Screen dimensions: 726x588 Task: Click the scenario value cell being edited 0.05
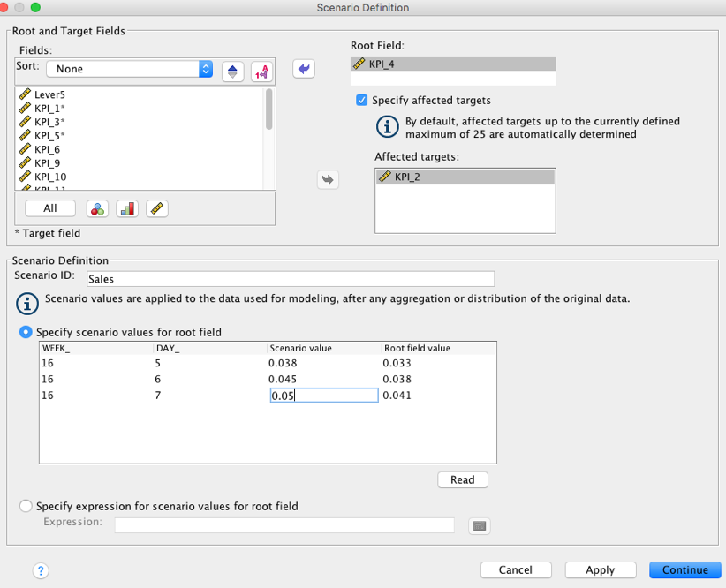pos(324,396)
